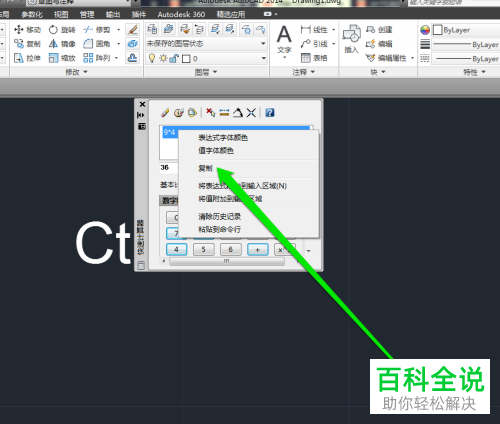Screen dimensions: 500x424
Task: Click QuickCalc Distance Between Two Points icon
Action: point(224,113)
